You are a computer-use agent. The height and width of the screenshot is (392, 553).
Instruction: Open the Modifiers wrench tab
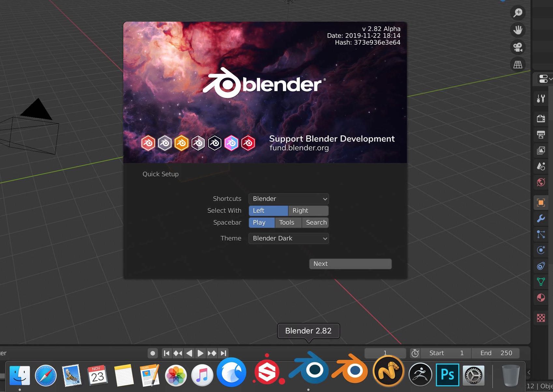tap(541, 218)
